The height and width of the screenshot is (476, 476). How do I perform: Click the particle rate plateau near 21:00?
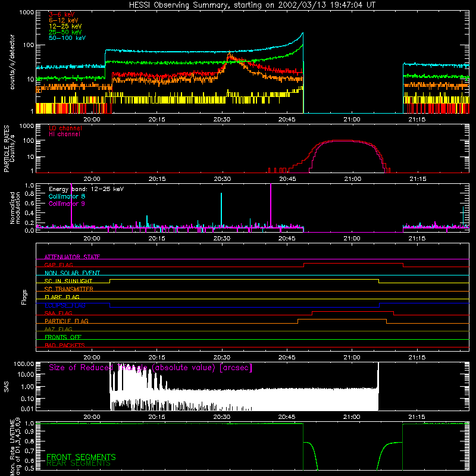coord(342,140)
